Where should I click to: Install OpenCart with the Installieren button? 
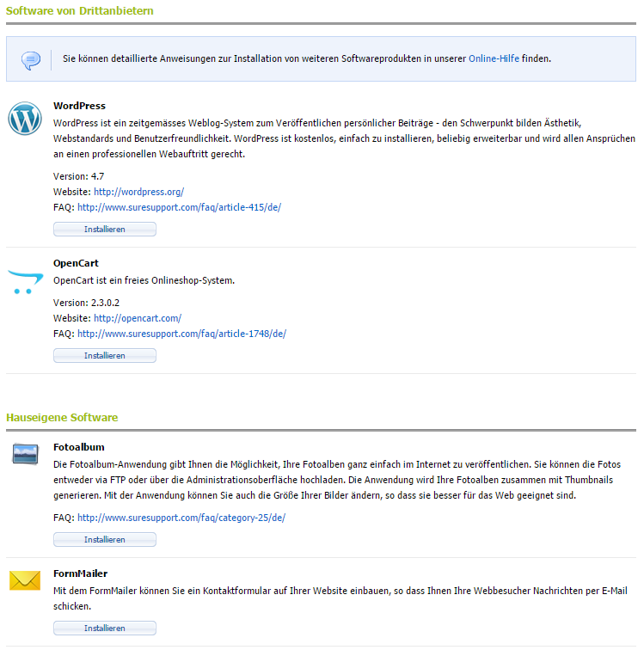(x=105, y=356)
